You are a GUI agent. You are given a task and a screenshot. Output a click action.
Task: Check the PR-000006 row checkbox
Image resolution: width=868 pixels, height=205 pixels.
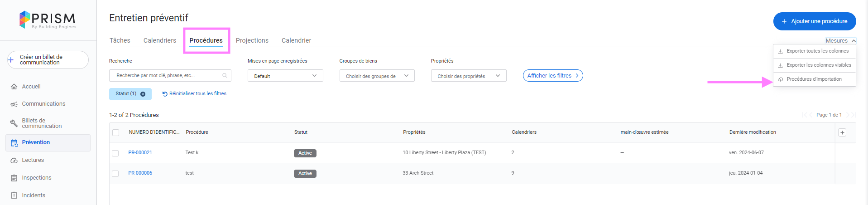coord(115,174)
